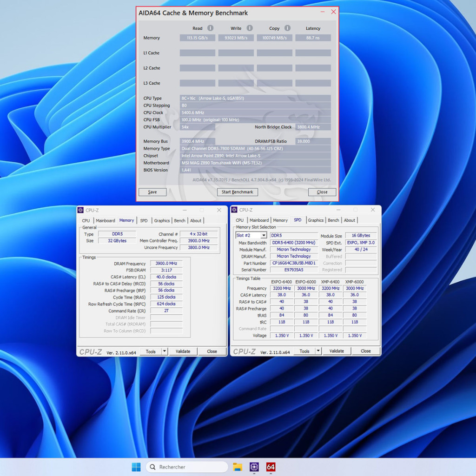Open CPU-Z taskbar icon

click(x=254, y=467)
